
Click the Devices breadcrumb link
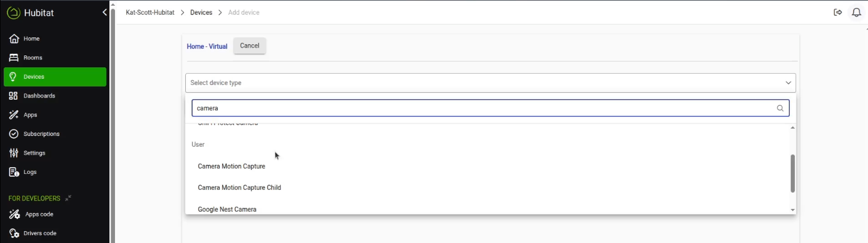201,12
